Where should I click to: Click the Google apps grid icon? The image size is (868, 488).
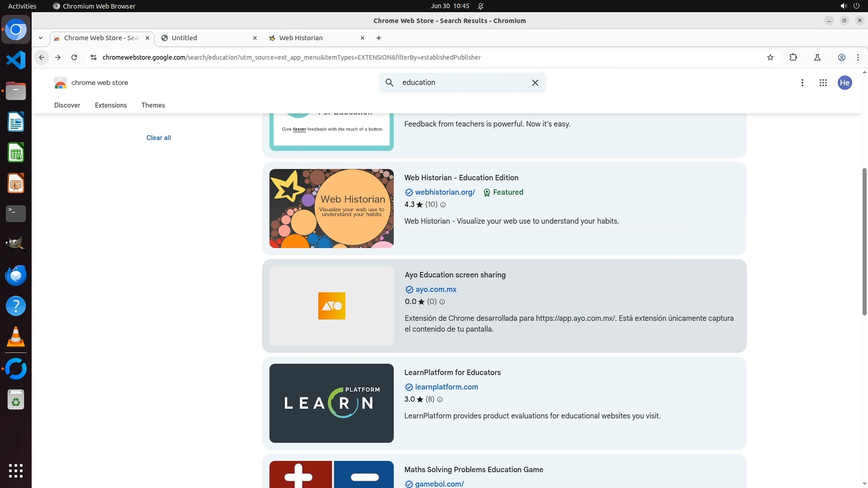(823, 83)
